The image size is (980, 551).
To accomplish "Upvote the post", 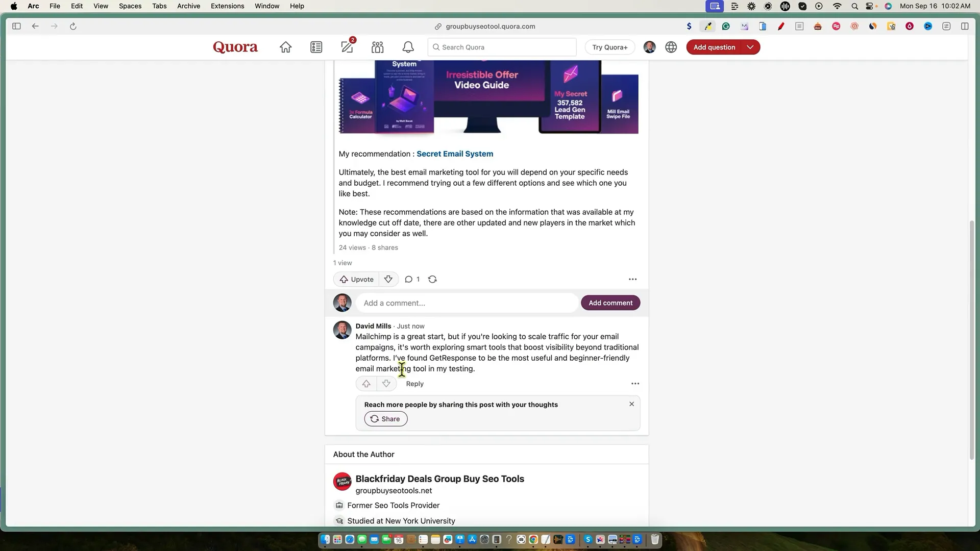I will [x=356, y=280].
